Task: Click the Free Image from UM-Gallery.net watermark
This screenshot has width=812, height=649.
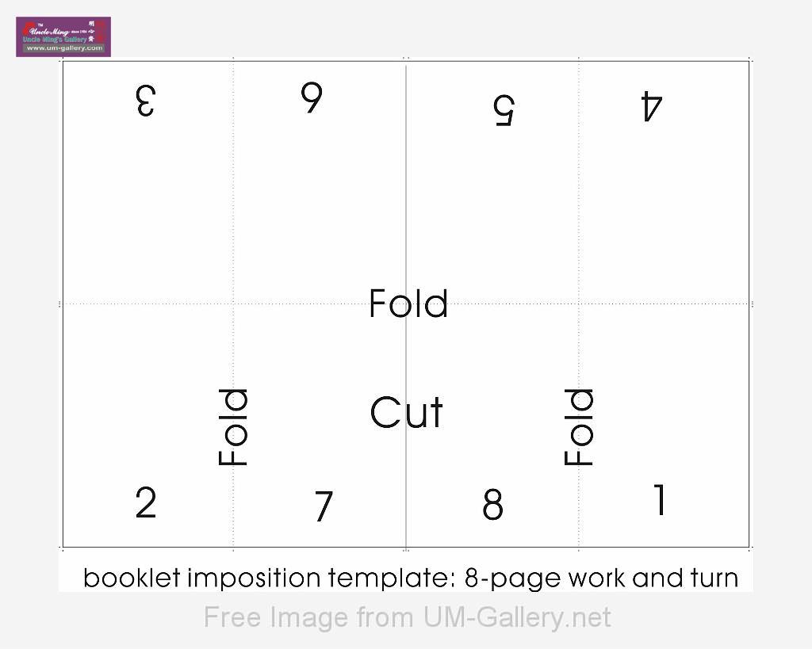Action: pos(407,617)
